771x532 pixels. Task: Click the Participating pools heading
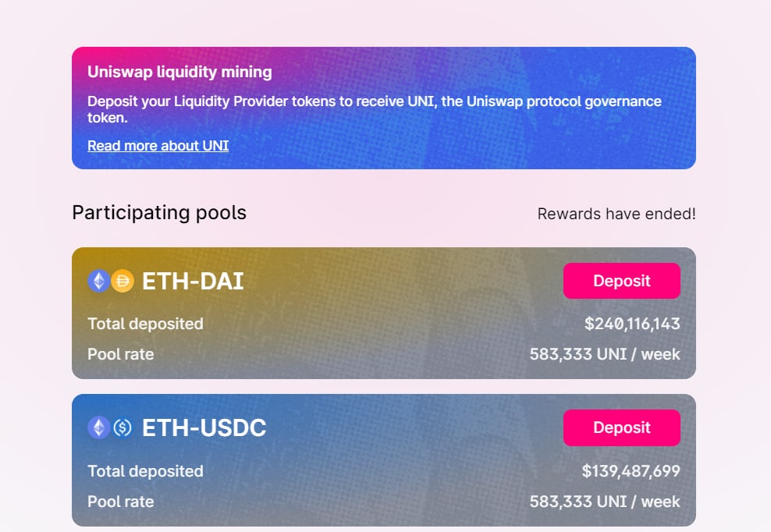(x=159, y=213)
